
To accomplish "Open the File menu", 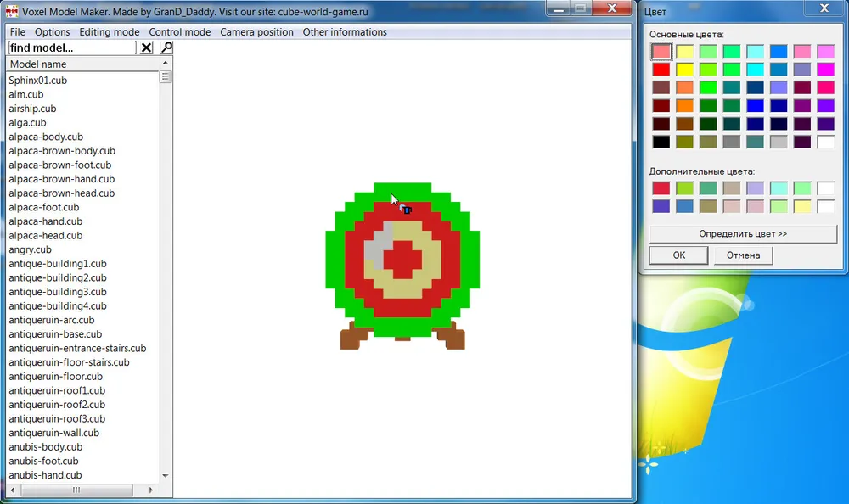I will click(x=18, y=32).
